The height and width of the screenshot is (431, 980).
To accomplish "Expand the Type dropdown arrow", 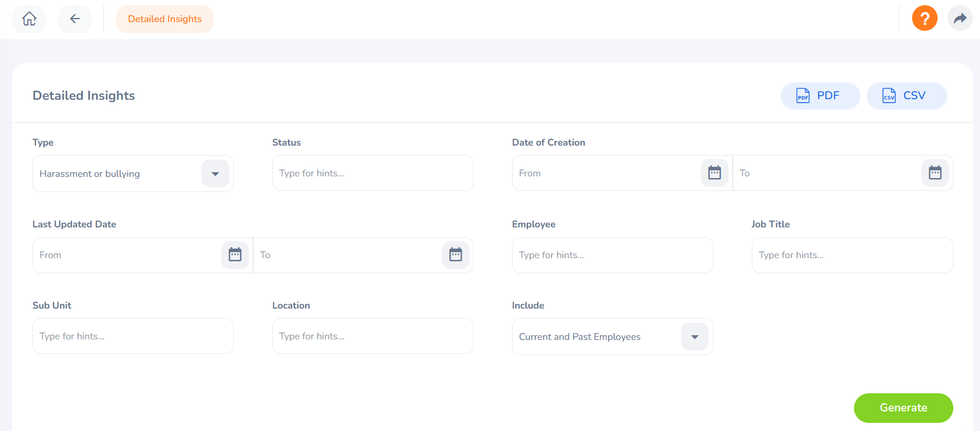I will tap(215, 173).
